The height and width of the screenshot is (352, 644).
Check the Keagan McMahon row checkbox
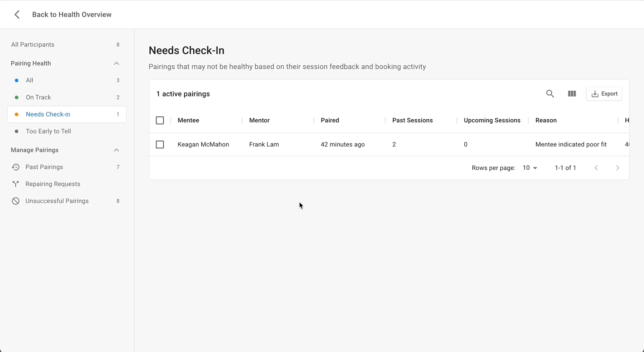(x=160, y=145)
